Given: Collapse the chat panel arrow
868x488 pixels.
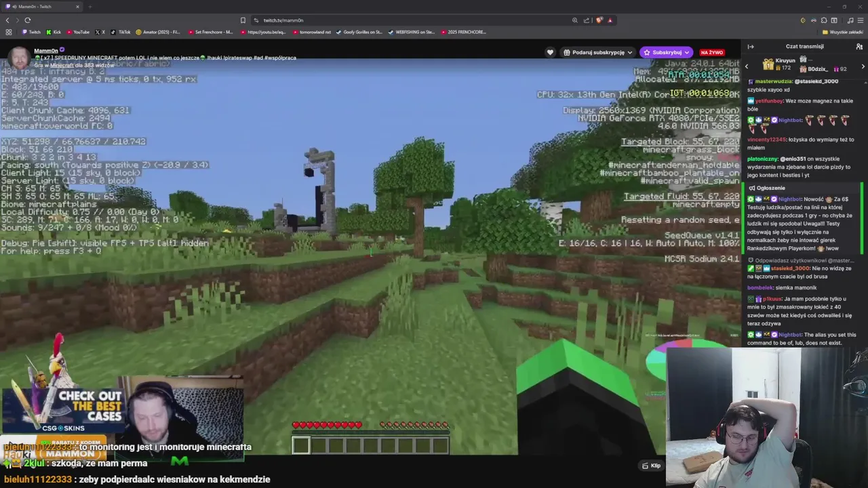Looking at the screenshot, I should (751, 47).
